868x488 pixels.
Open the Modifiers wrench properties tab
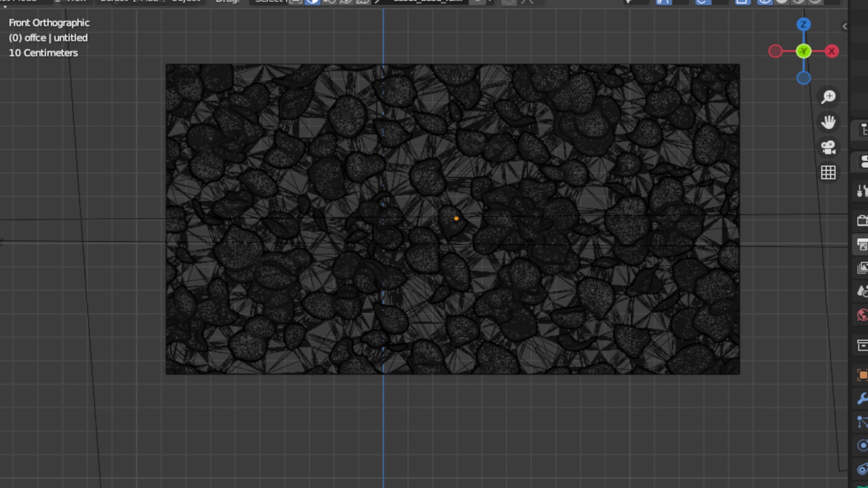click(862, 399)
